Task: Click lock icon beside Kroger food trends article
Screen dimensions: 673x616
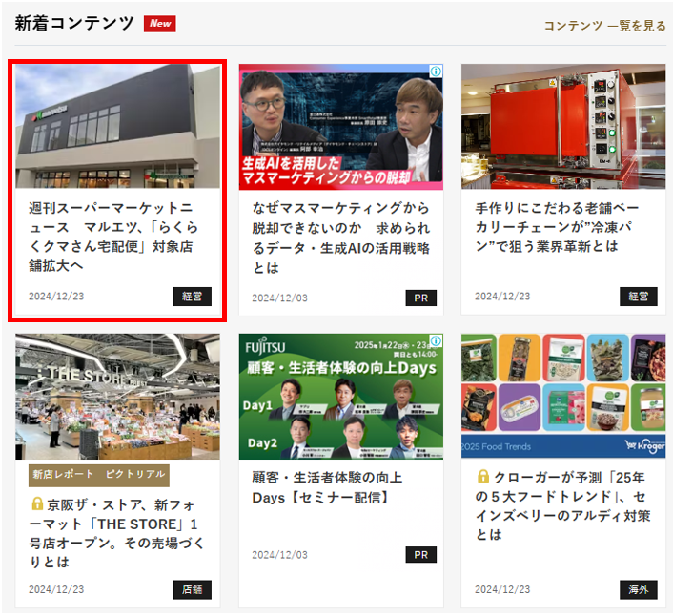Action: pyautogui.click(x=483, y=477)
